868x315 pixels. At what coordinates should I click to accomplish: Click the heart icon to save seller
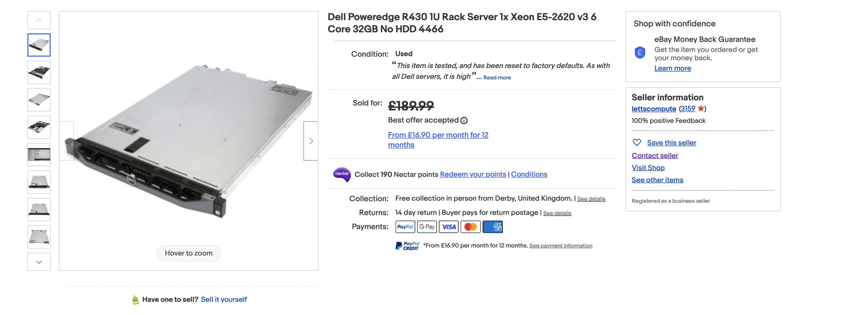click(x=636, y=143)
